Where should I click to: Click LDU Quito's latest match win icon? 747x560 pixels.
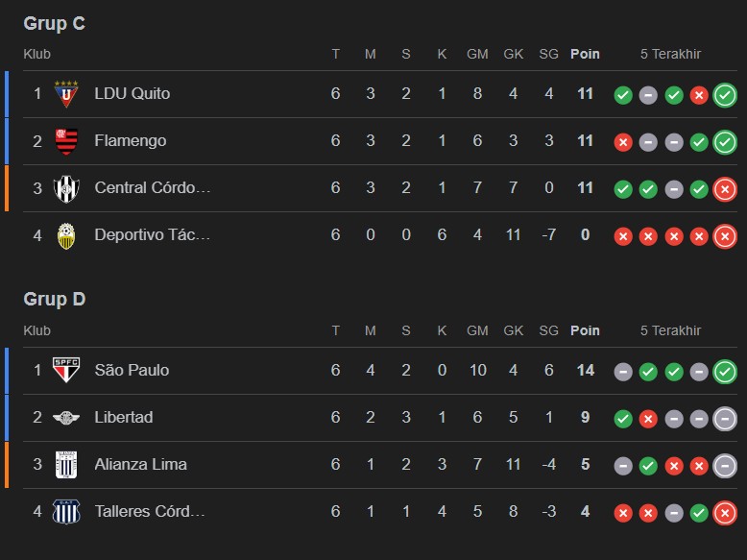[725, 94]
